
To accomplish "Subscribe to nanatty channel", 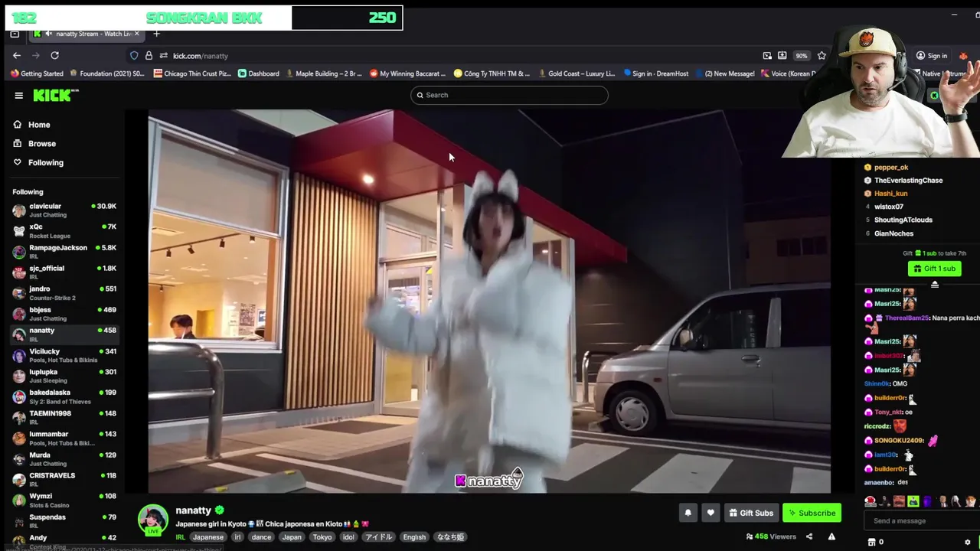I will point(812,513).
